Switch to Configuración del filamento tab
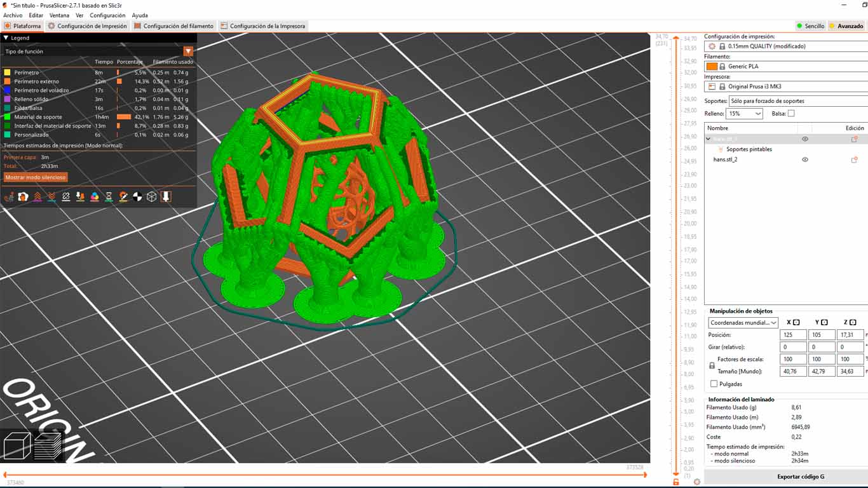The width and height of the screenshot is (868, 488). (173, 26)
